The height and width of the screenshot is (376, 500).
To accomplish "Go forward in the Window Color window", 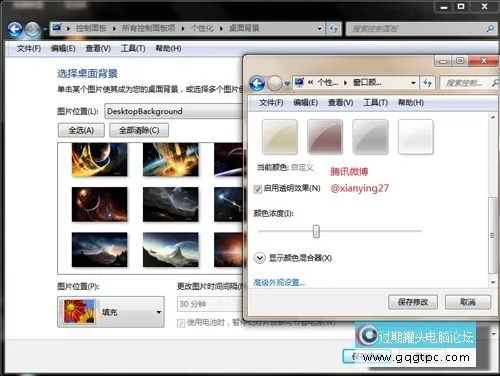I will (275, 83).
